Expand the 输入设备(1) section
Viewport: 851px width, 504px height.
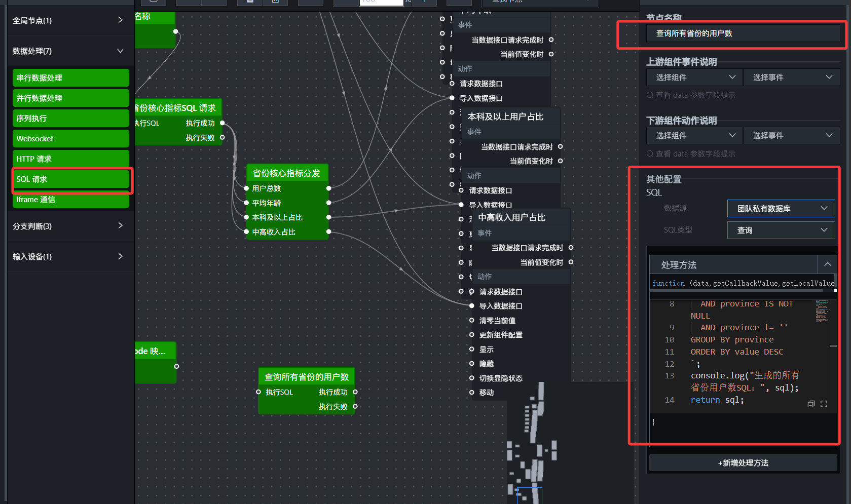[71, 256]
